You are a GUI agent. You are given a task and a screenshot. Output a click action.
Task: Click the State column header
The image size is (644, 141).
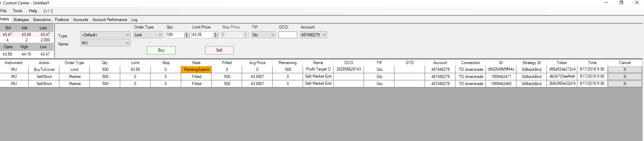[x=196, y=63]
